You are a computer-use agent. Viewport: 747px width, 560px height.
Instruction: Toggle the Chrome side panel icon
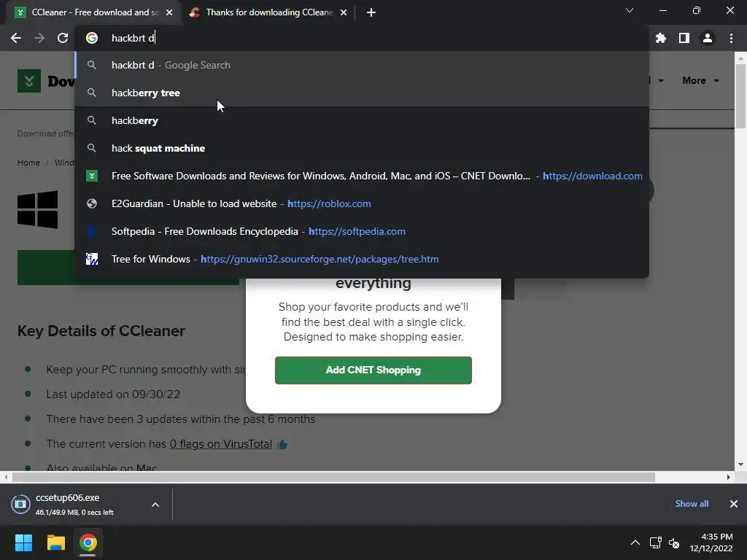(x=684, y=38)
